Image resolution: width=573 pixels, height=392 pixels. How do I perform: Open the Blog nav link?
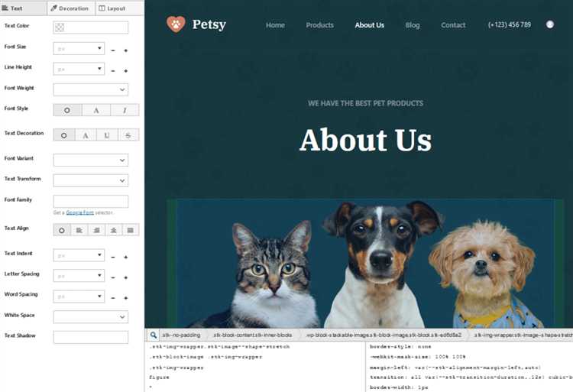(x=413, y=25)
